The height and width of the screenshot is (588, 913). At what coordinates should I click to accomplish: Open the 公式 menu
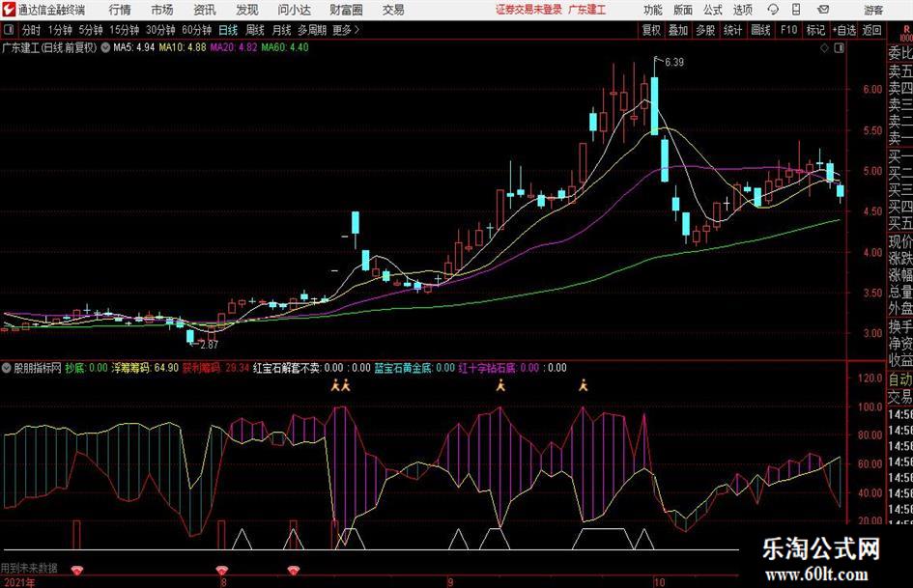(x=712, y=10)
